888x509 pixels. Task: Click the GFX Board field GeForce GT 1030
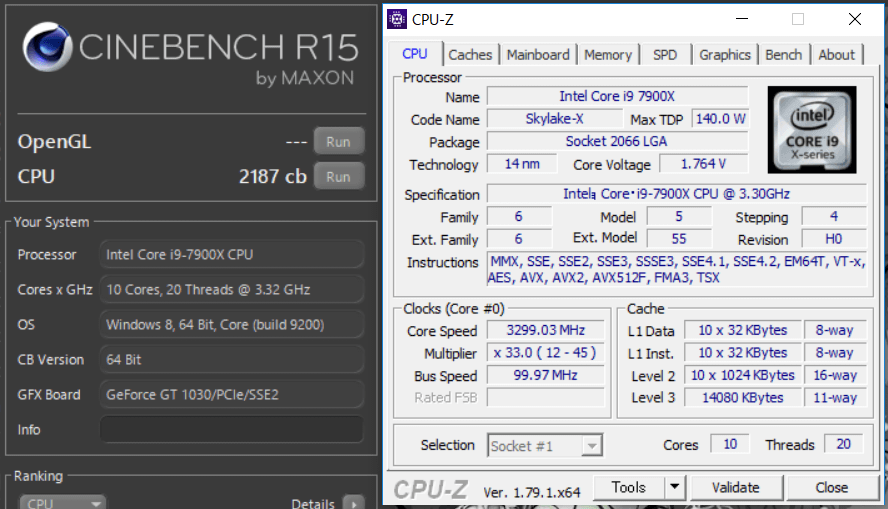pyautogui.click(x=232, y=395)
